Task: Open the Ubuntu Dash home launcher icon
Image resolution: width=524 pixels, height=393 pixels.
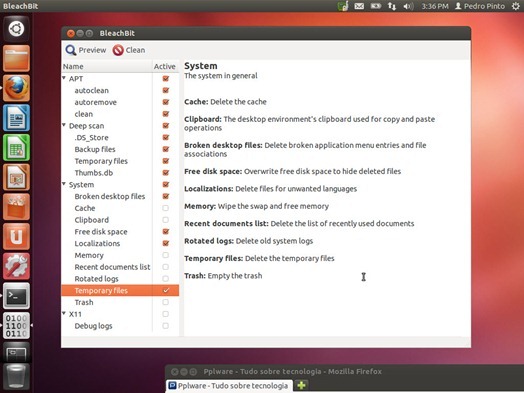Action: coord(16,28)
